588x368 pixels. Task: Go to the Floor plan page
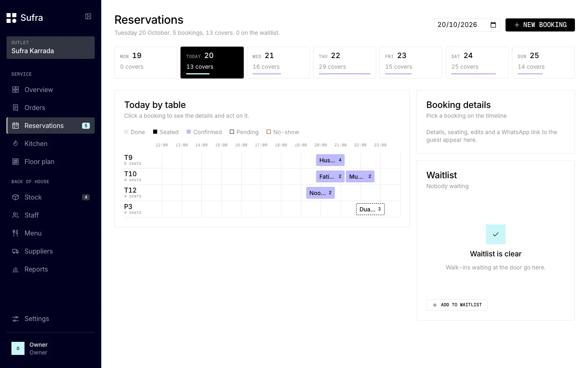pos(51,162)
